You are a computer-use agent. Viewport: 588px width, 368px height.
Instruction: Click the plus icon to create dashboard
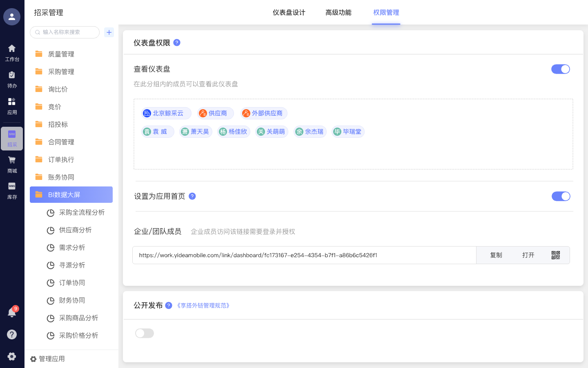pos(109,32)
